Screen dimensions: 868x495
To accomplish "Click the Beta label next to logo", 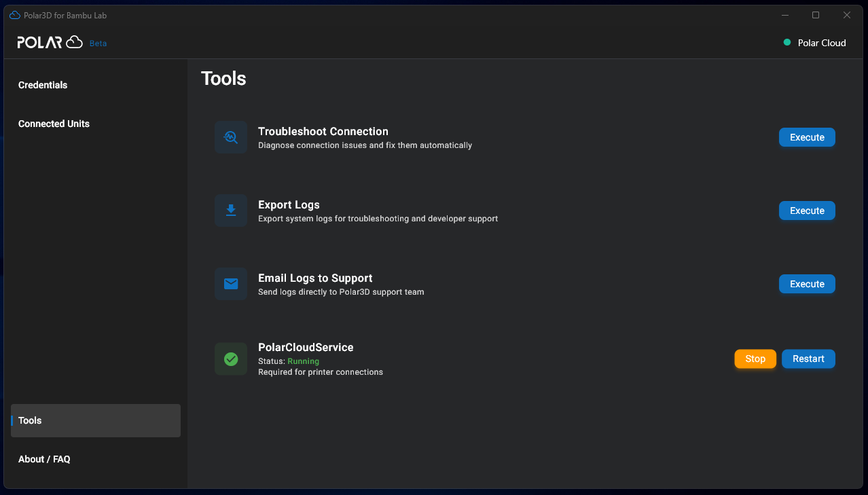I will click(x=98, y=43).
